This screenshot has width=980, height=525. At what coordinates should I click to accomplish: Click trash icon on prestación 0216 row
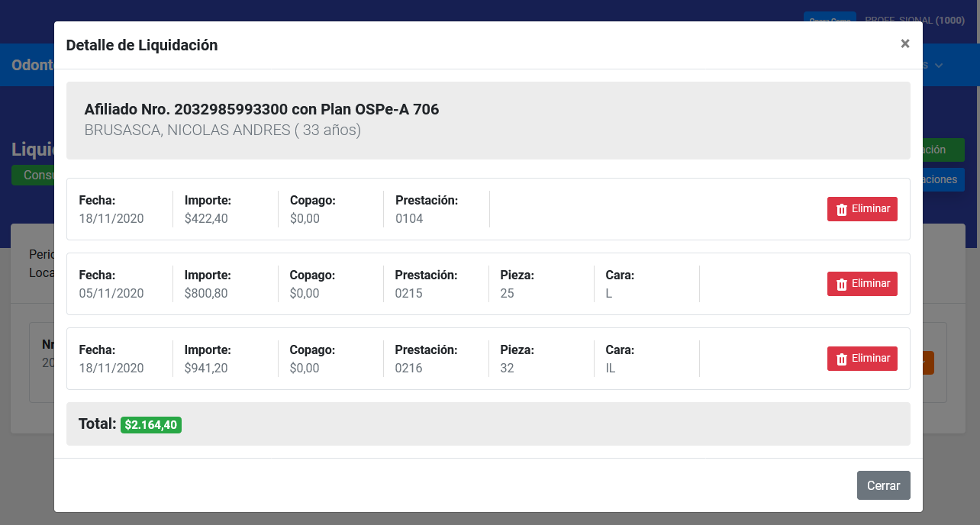(842, 359)
